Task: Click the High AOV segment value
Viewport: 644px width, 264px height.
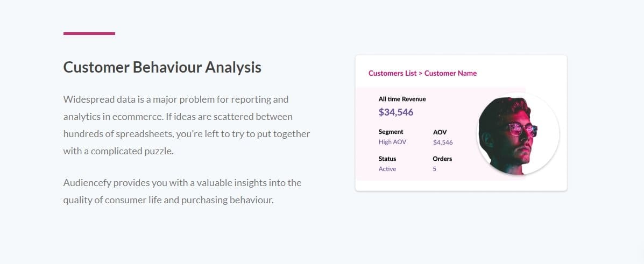Action: (x=392, y=142)
